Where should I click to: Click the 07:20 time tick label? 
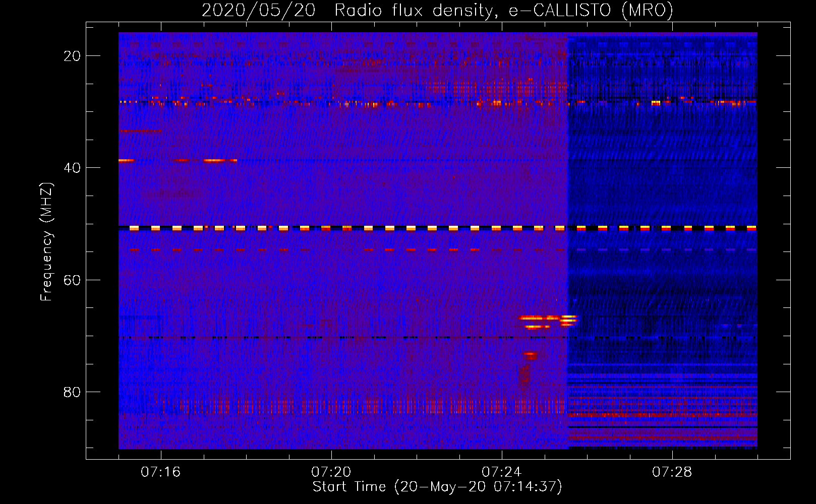pos(331,472)
